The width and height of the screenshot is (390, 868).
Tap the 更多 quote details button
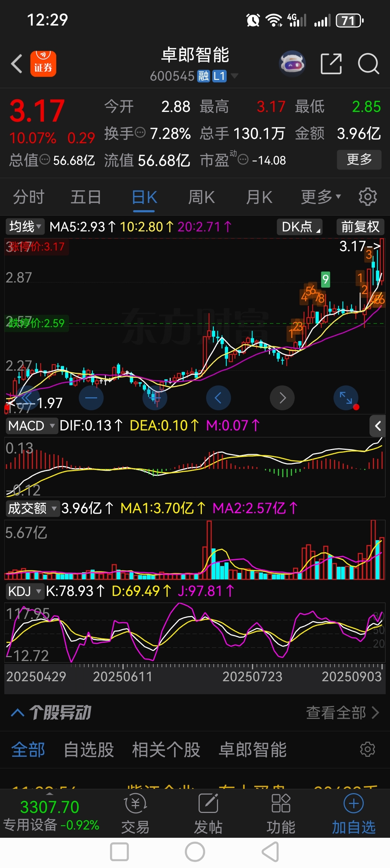(x=359, y=159)
